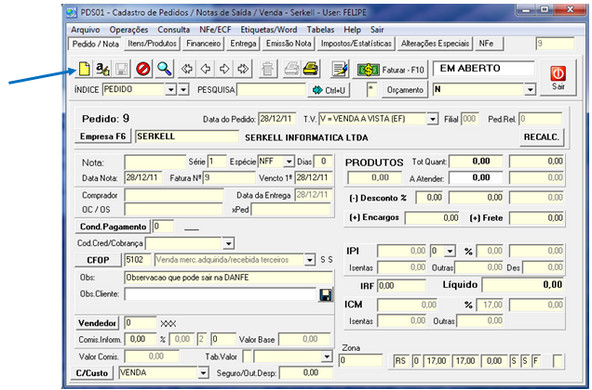Image resolution: width=592 pixels, height=390 pixels.
Task: Click the Data do Pedido field
Action: [x=277, y=119]
